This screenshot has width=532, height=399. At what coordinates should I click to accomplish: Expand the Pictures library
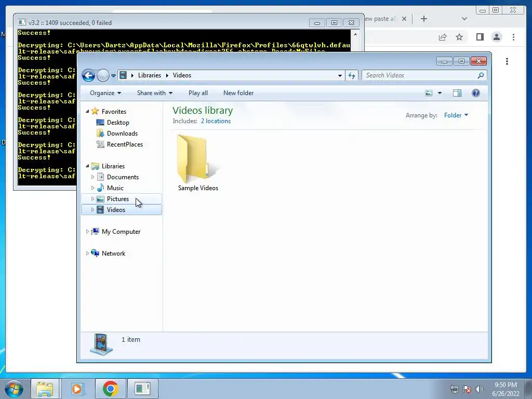[92, 199]
